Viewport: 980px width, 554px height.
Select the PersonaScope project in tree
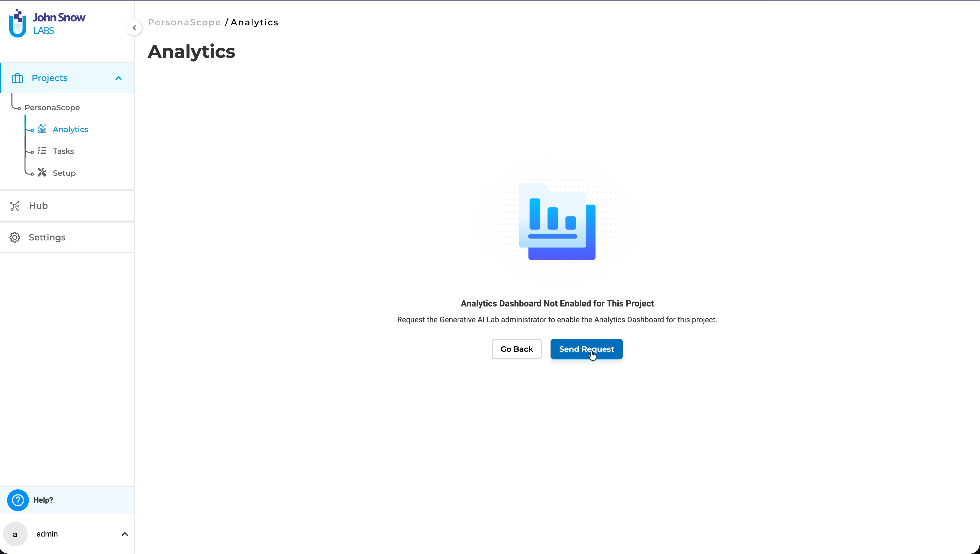52,108
